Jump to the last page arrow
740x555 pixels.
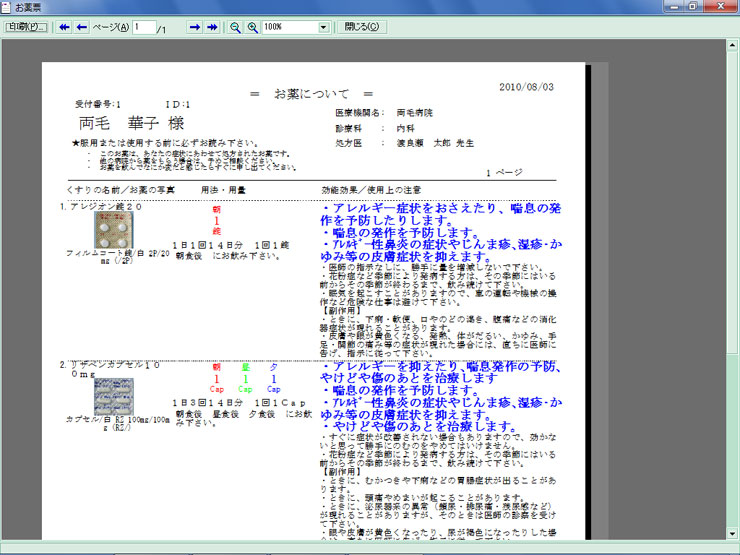pos(212,27)
